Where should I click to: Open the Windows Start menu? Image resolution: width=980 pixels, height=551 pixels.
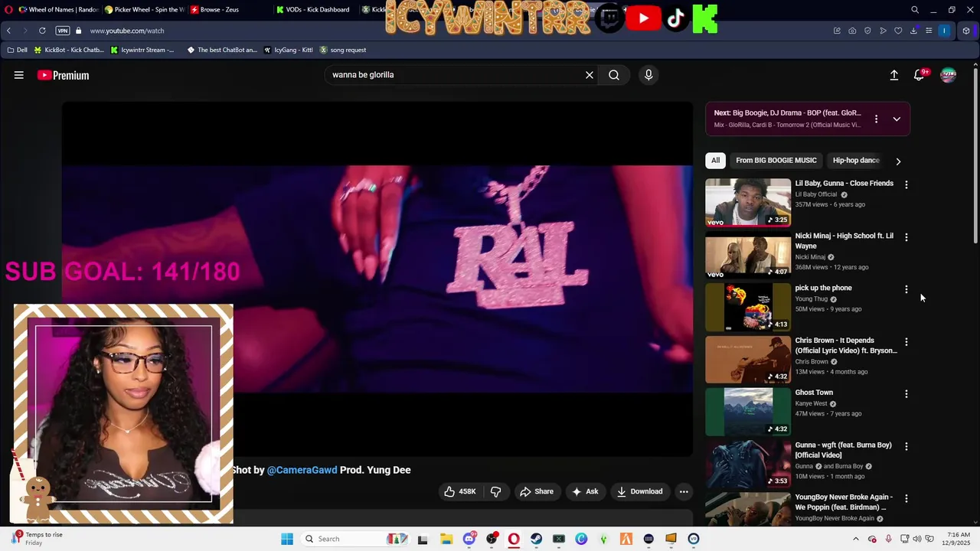tap(287, 539)
